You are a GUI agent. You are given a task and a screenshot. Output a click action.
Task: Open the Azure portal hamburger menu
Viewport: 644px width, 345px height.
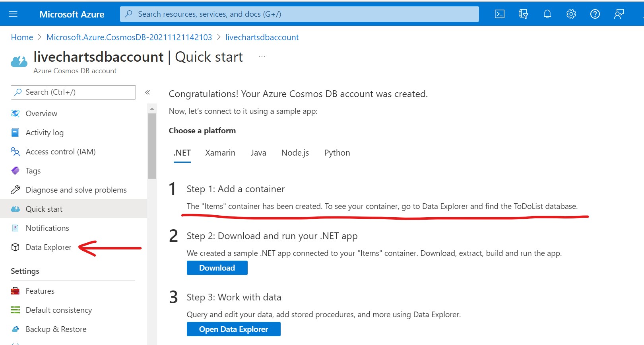13,14
